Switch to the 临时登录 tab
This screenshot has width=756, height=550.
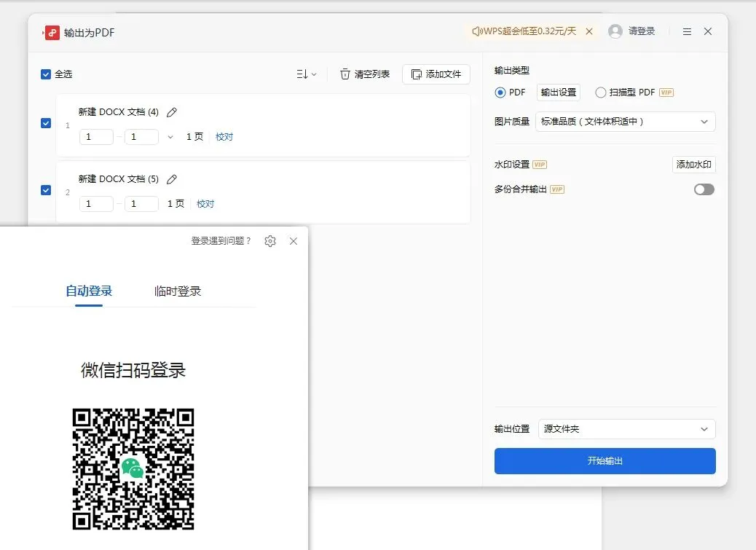(178, 291)
